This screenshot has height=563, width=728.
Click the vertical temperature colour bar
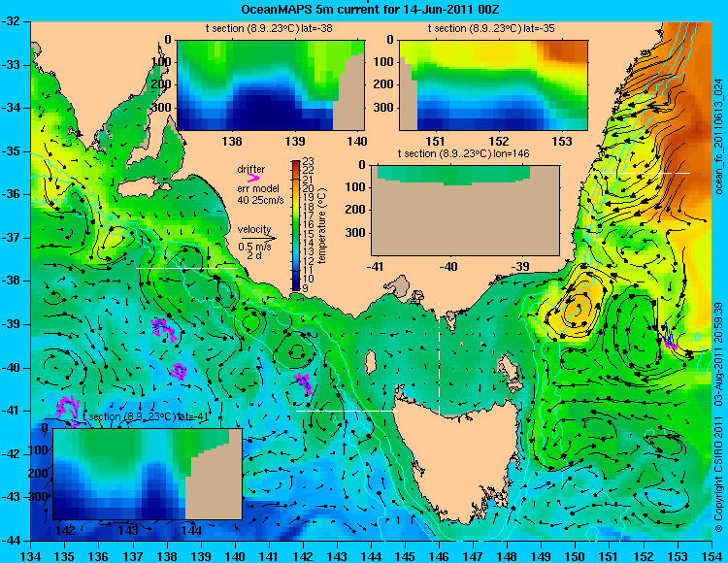point(296,225)
